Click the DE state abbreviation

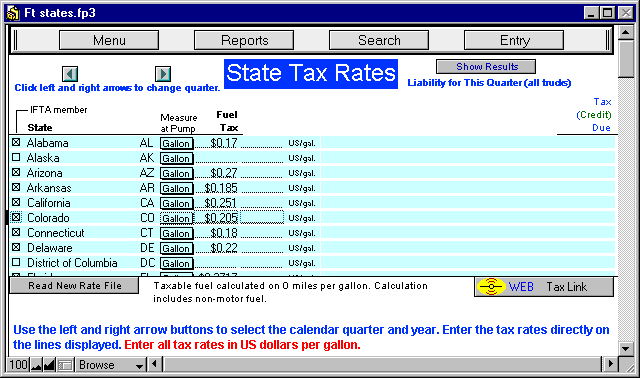coord(147,248)
